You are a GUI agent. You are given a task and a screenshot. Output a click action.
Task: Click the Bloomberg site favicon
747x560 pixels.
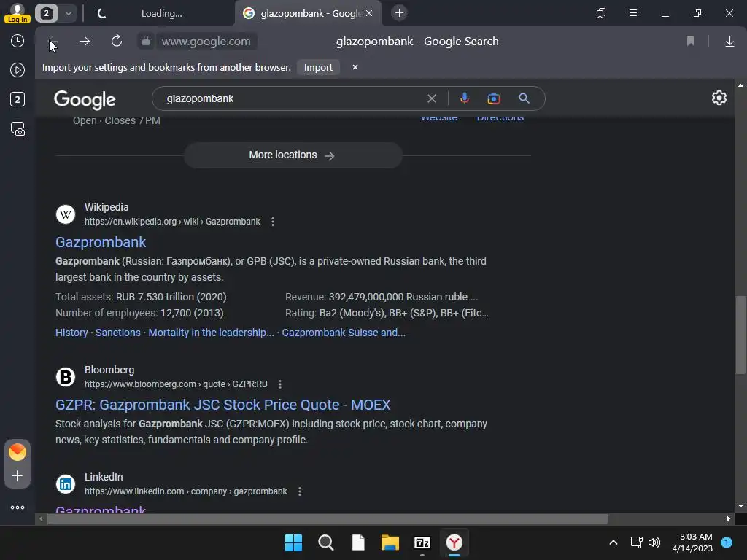click(66, 377)
